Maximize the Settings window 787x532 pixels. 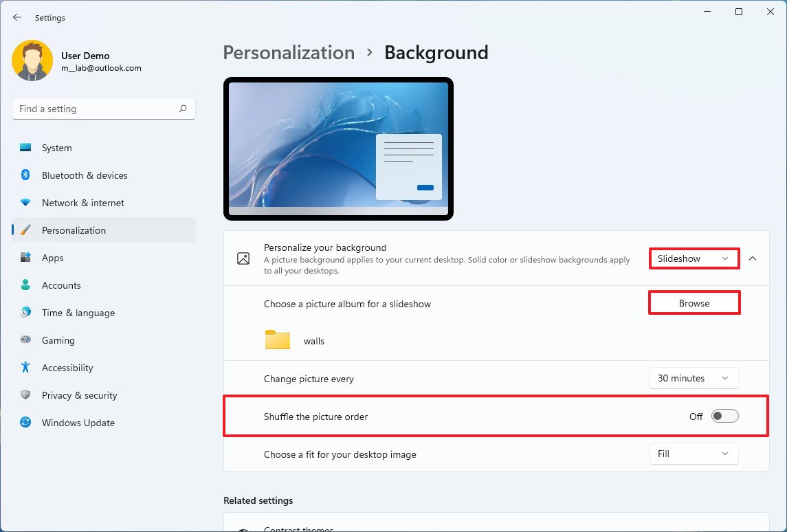tap(738, 12)
